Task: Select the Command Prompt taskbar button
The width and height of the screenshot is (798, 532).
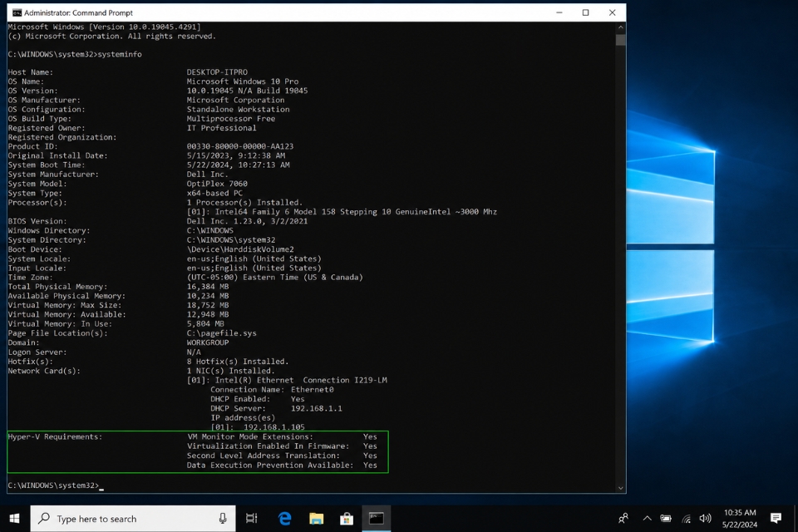Action: 376,518
